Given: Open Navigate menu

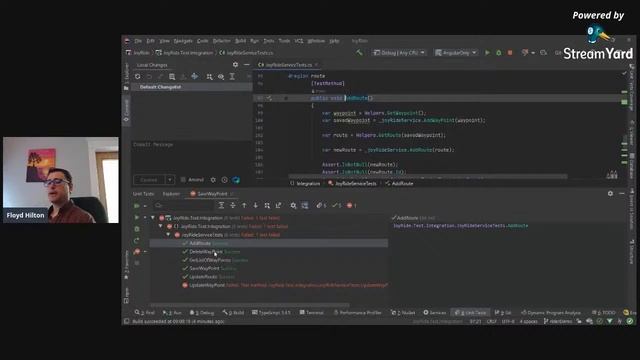Looking at the screenshot, I should coord(183,41).
